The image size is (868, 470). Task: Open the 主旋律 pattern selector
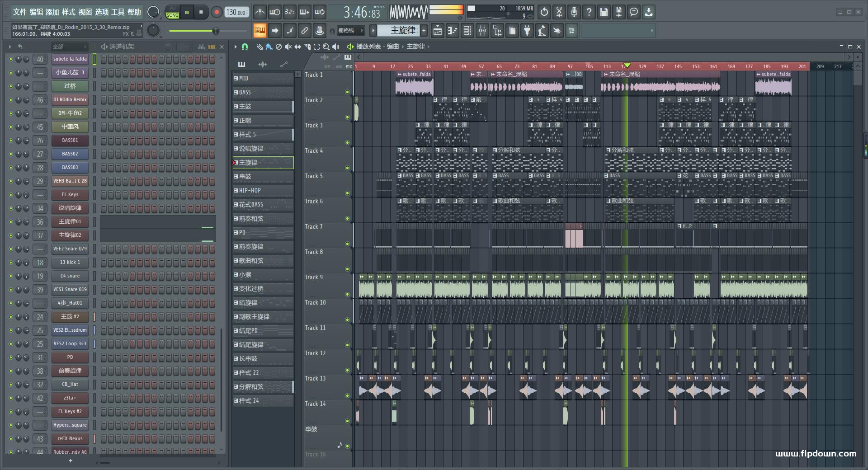coord(399,30)
